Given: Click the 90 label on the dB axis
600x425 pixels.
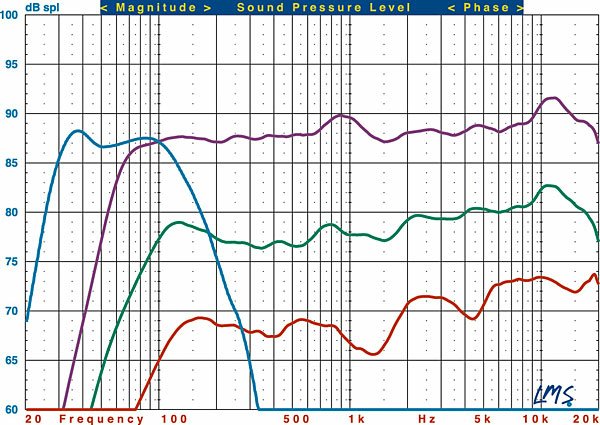Looking at the screenshot, I should [x=11, y=114].
